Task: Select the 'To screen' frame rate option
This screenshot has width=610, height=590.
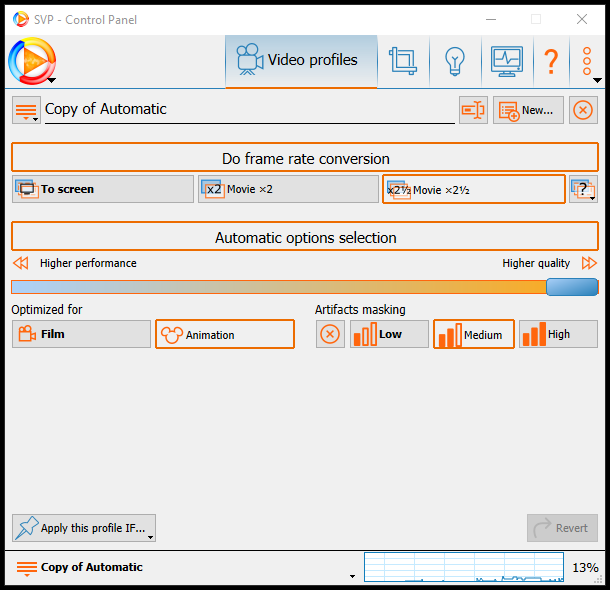Action: [103, 189]
